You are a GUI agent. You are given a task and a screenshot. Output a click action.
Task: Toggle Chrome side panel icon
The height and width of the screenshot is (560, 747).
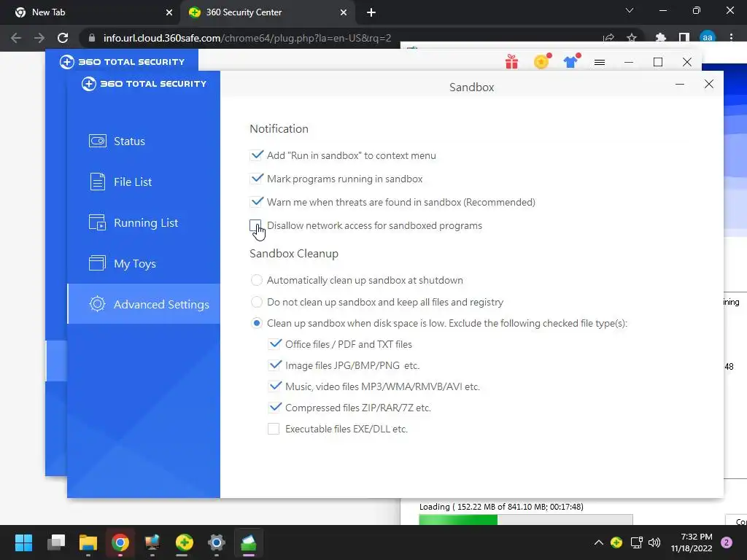(x=684, y=38)
